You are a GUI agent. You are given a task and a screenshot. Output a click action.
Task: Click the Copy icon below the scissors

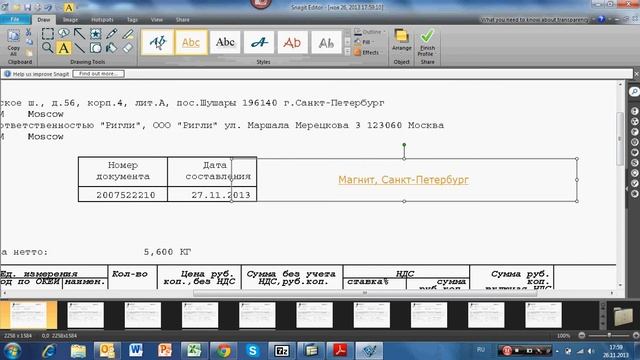(x=29, y=42)
